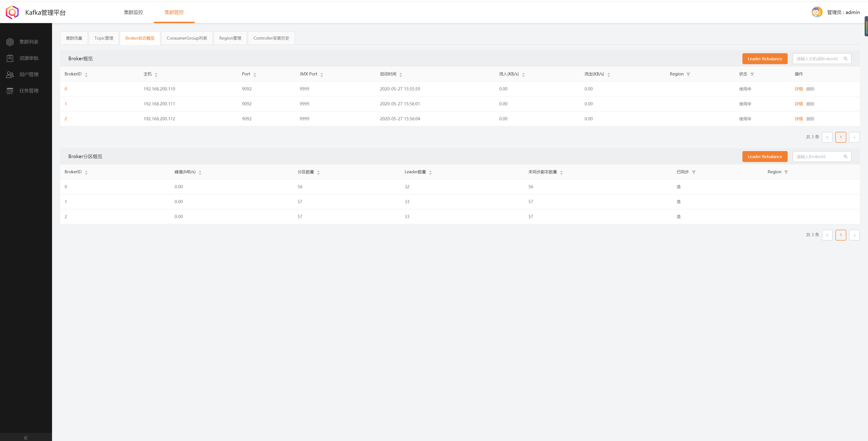Open the status column filter
Viewport: 868px width, 441px height.
click(x=752, y=74)
